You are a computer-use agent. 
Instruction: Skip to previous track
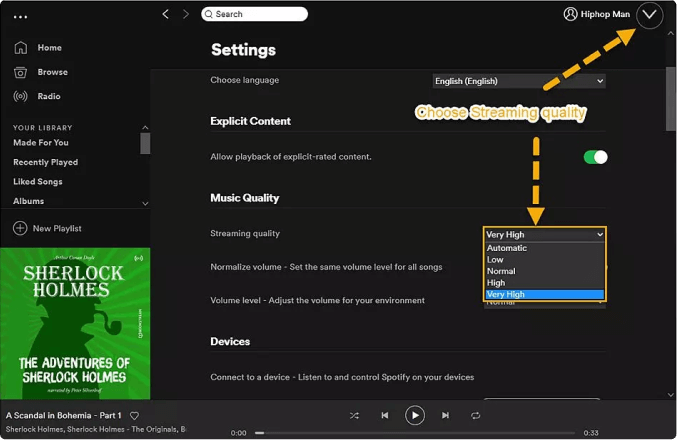click(385, 415)
